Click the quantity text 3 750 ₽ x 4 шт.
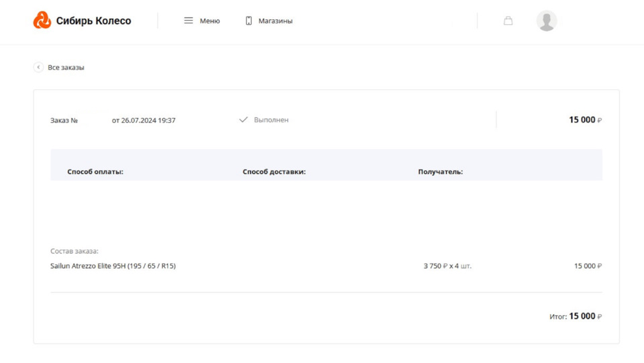Viewport: 644px width, 363px height. coord(447,266)
